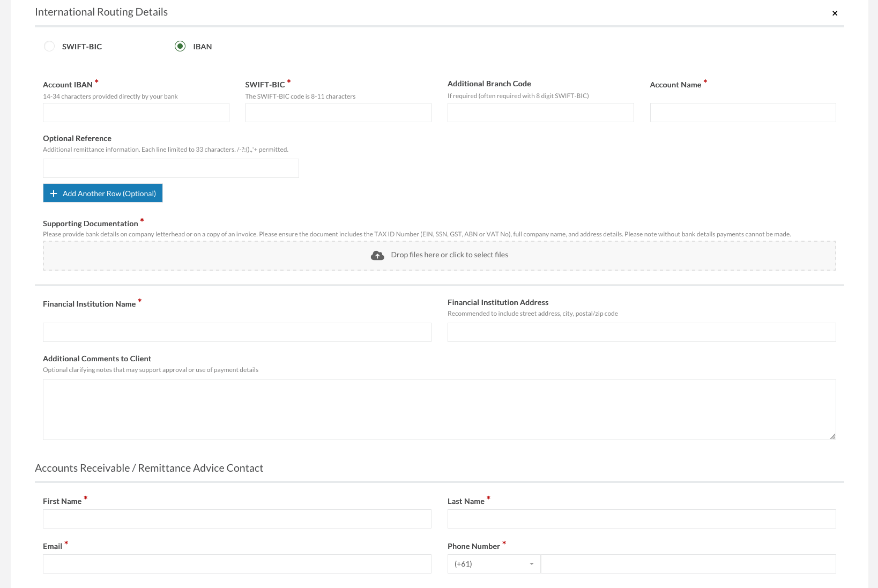
Task: Click the '14-34 characters provided directly by your bank' hint
Action: pos(110,96)
